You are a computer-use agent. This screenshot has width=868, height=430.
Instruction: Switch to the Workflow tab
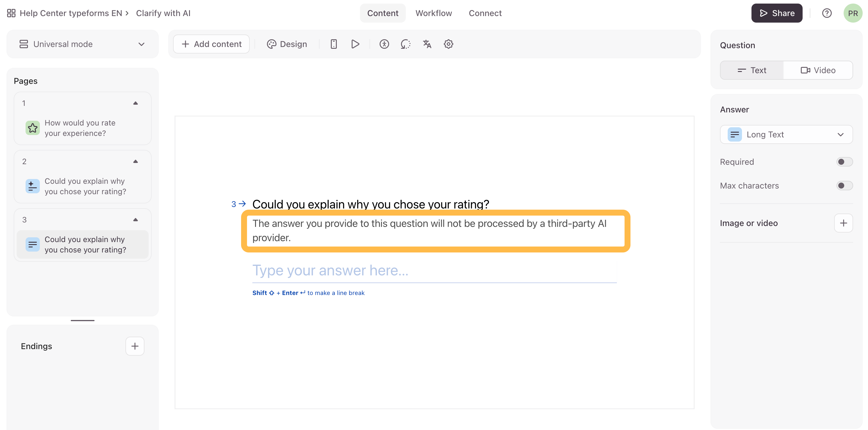click(433, 13)
